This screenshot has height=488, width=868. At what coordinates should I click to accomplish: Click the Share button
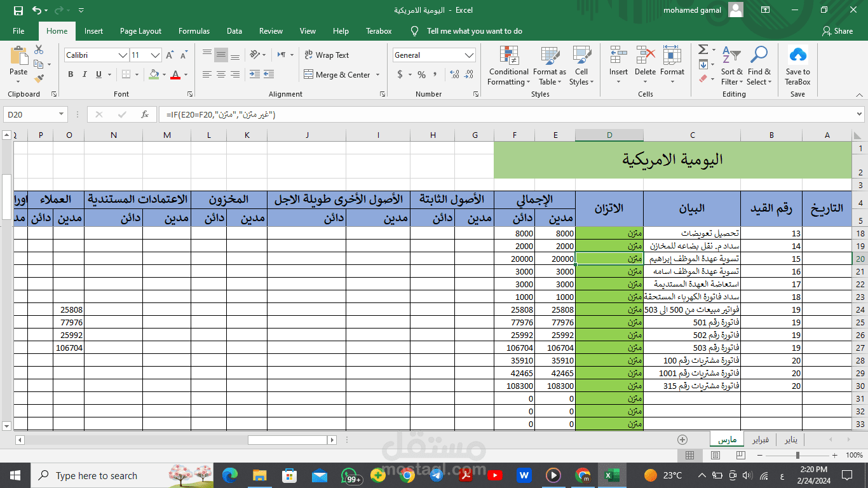pos(837,31)
